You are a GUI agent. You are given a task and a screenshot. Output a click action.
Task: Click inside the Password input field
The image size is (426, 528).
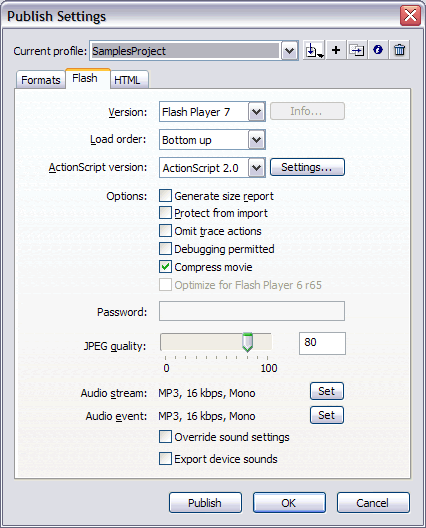tap(252, 311)
